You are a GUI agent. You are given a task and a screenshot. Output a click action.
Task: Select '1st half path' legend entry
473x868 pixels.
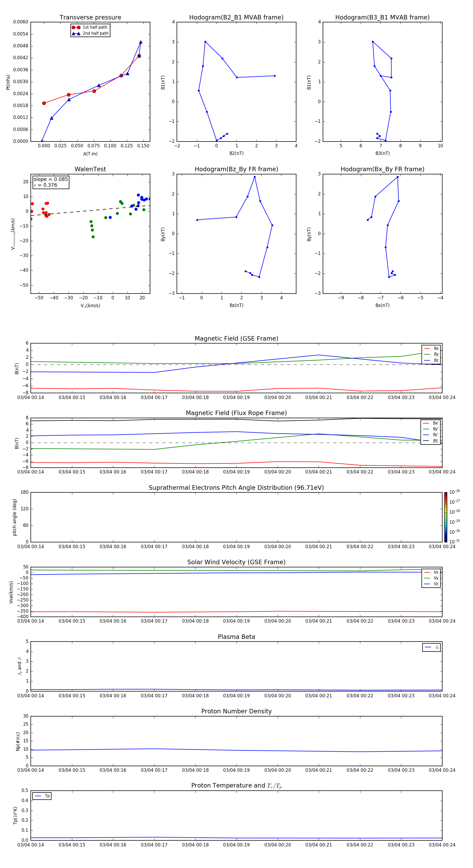click(90, 27)
